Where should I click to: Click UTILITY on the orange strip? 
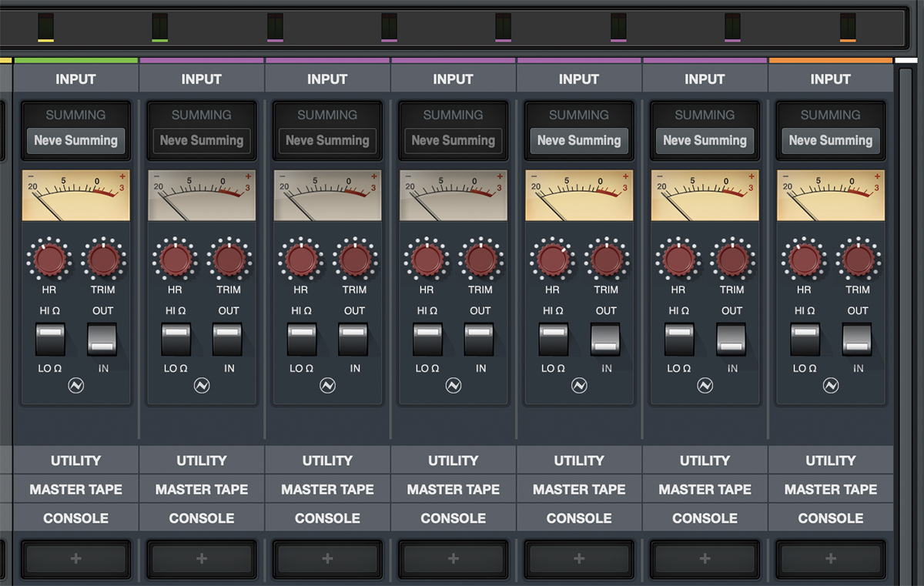point(830,460)
